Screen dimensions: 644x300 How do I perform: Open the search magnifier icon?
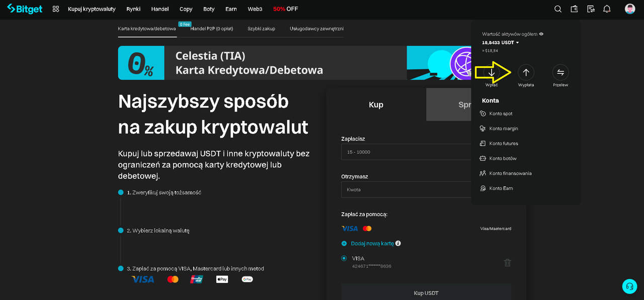pyautogui.click(x=558, y=9)
